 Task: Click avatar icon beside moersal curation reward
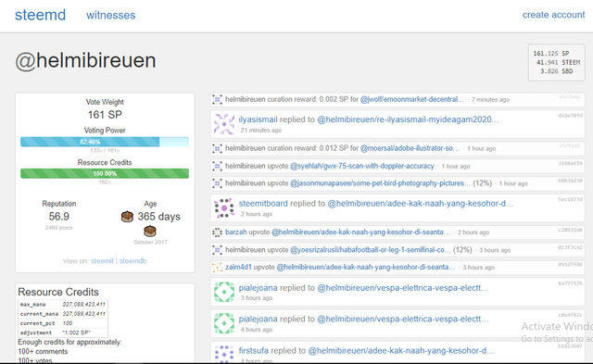[217, 148]
